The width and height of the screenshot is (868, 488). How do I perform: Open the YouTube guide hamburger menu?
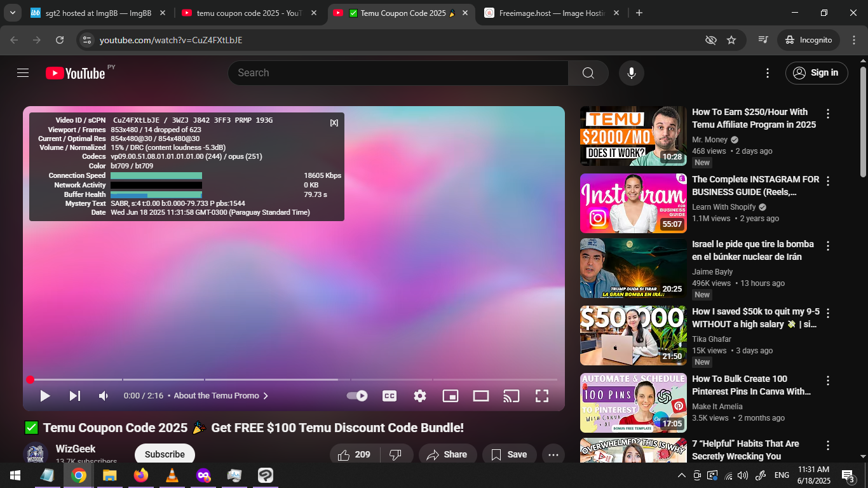coord(23,73)
